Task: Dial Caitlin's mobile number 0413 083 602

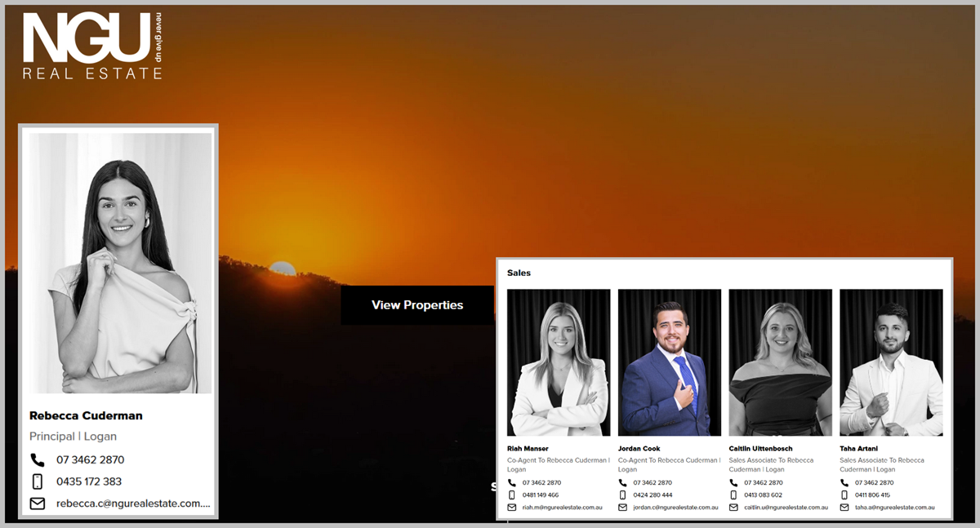Action: coord(763,495)
